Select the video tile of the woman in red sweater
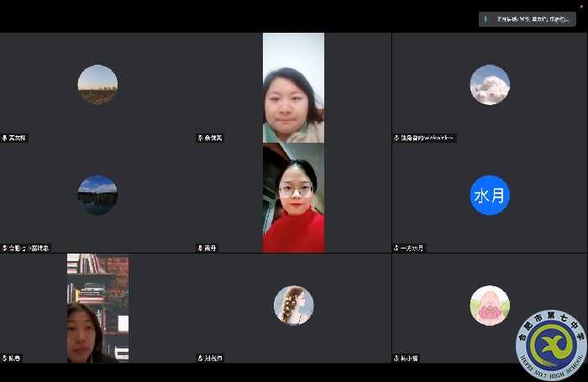This screenshot has height=382, width=588. pyautogui.click(x=293, y=197)
